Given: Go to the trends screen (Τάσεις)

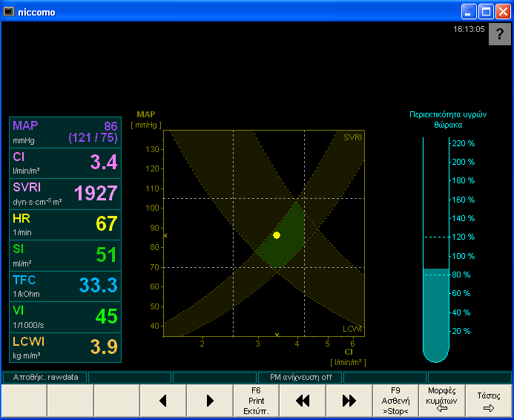Looking at the screenshot, I should [x=489, y=400].
